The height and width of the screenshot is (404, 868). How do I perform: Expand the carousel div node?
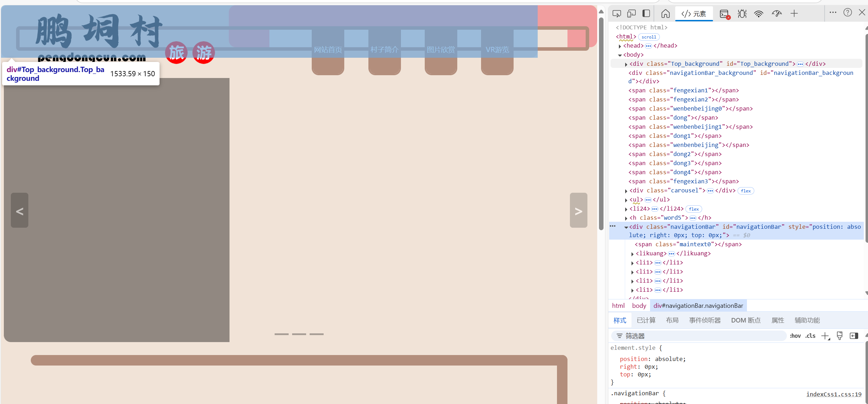coord(626,191)
